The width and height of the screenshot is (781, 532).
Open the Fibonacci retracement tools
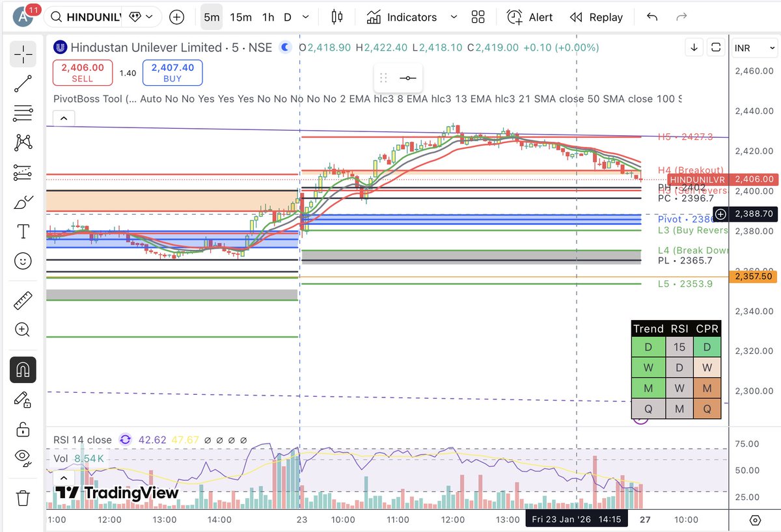[x=23, y=113]
